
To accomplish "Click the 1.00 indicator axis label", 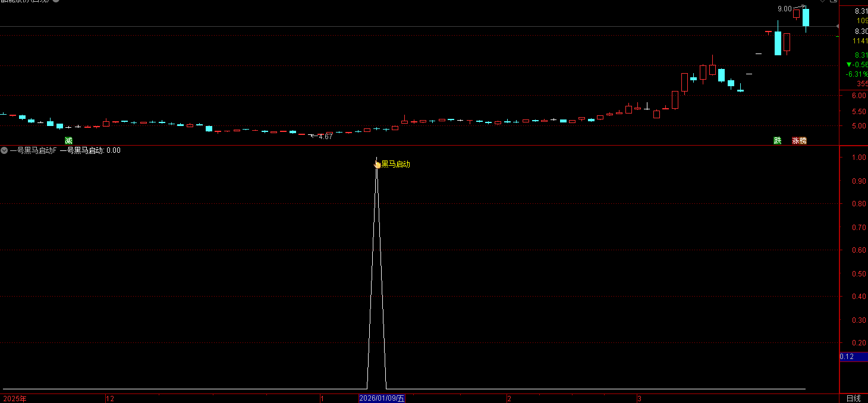I will pos(858,158).
